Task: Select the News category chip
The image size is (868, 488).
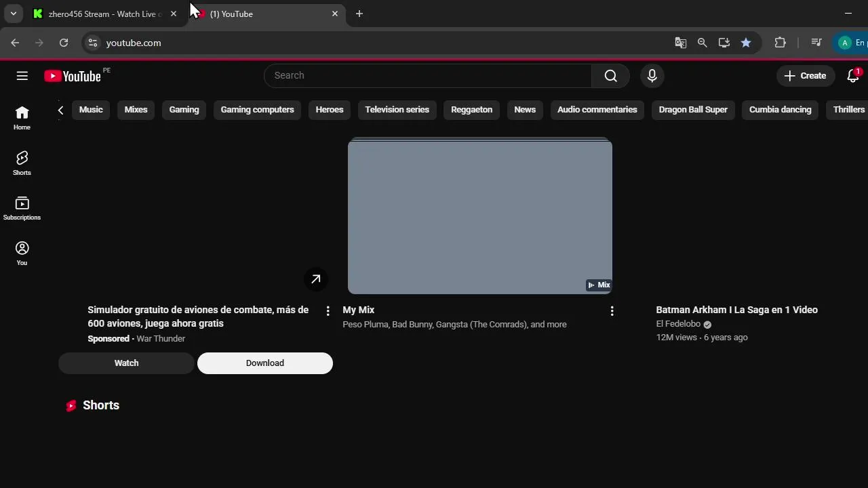Action: (x=525, y=110)
